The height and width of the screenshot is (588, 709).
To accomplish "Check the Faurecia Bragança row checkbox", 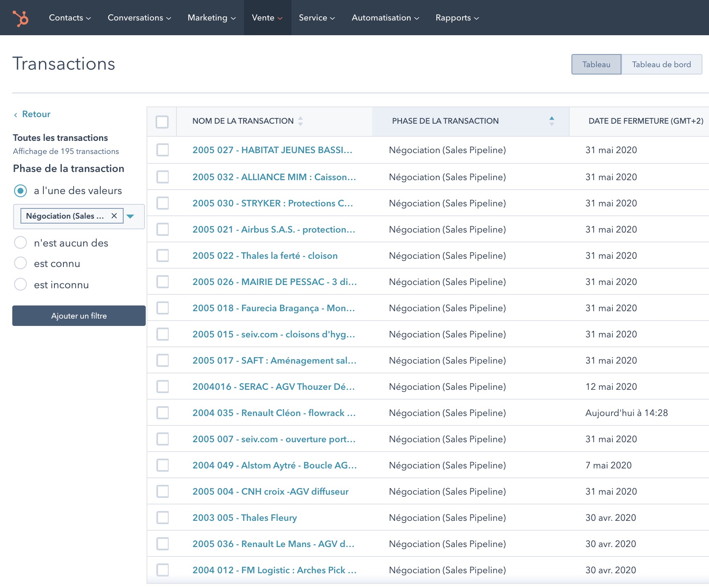I will (x=163, y=308).
